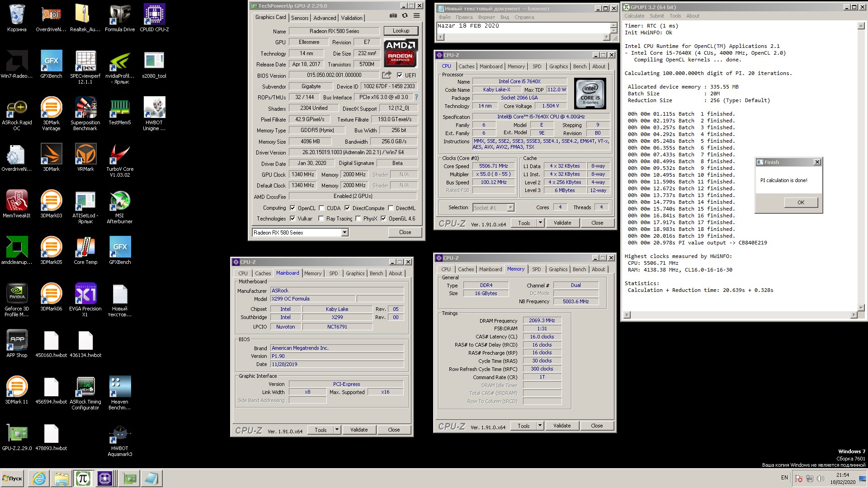Toggle DirectML checkbox in GPU-Z
This screenshot has width=868, height=488.
[x=391, y=208]
